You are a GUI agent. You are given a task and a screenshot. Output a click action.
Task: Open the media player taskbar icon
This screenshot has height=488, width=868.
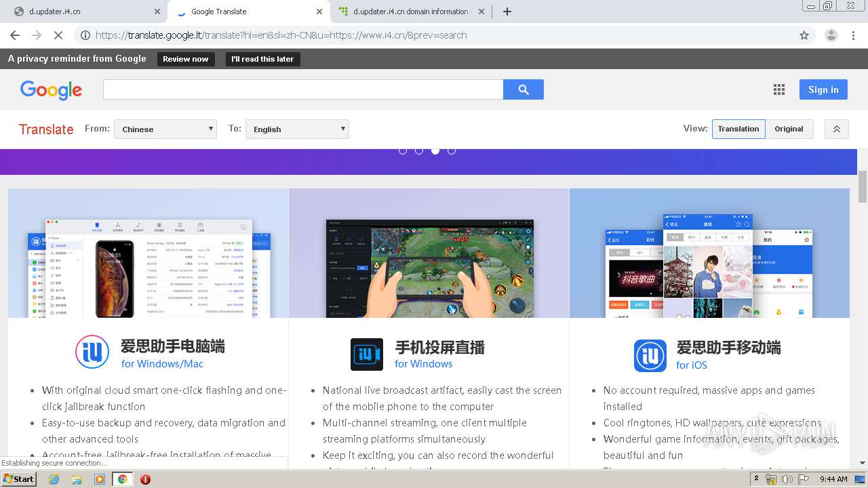coord(100,479)
